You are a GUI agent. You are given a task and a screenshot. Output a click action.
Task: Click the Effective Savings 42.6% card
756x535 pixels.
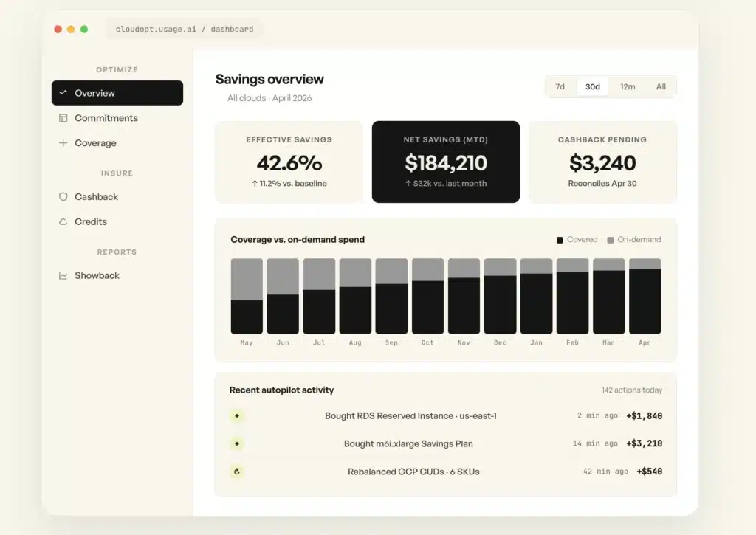289,162
